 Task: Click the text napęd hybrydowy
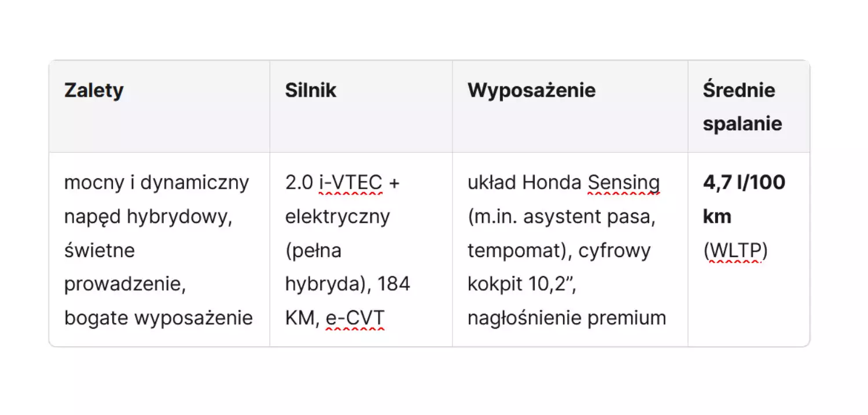pyautogui.click(x=148, y=216)
